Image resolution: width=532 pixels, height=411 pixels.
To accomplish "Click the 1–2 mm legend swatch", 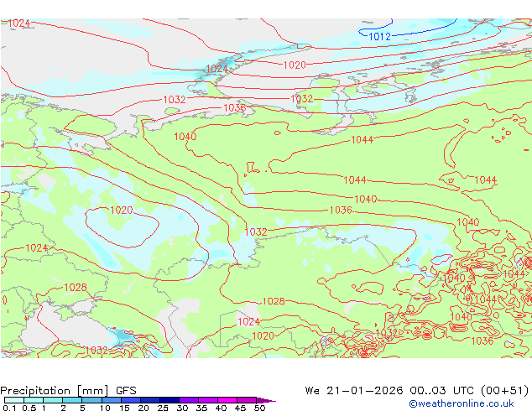I will (x=53, y=400).
